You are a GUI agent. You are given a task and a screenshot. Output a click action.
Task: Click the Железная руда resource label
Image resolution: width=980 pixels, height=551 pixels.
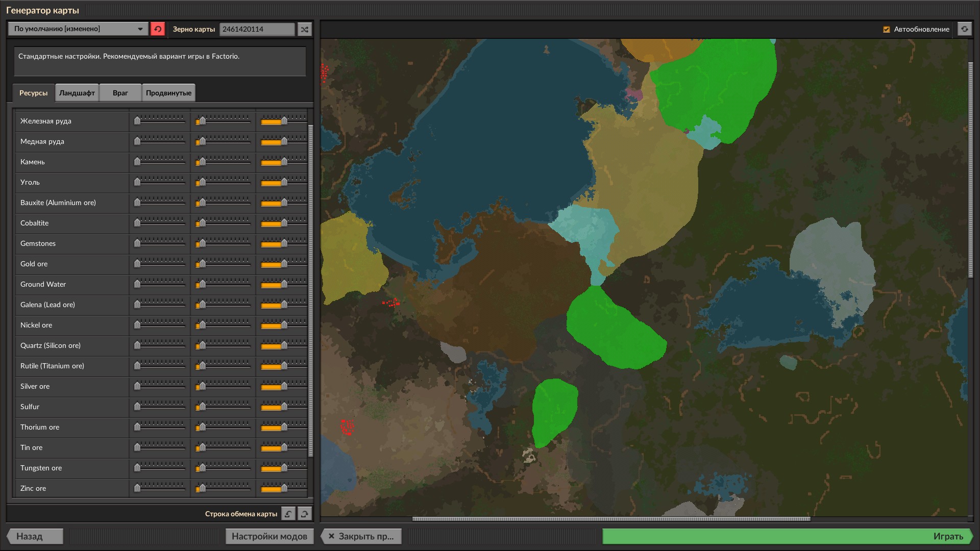[x=46, y=121]
